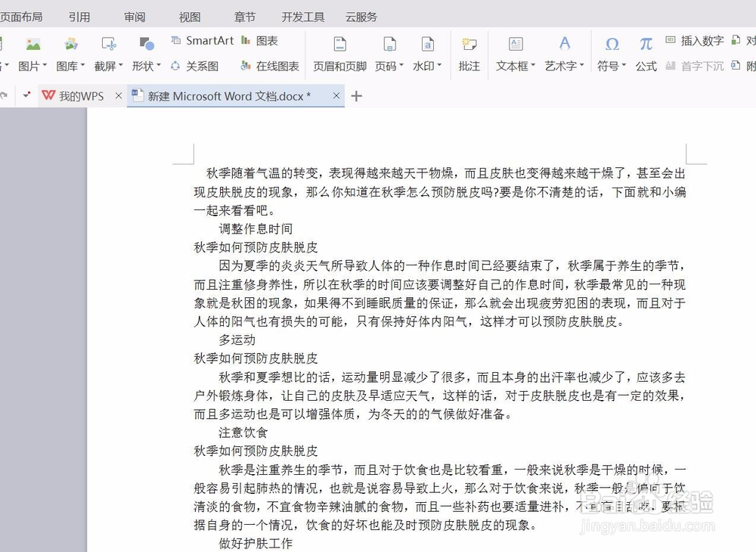
Task: Add a new document tab with plus
Action: [356, 96]
